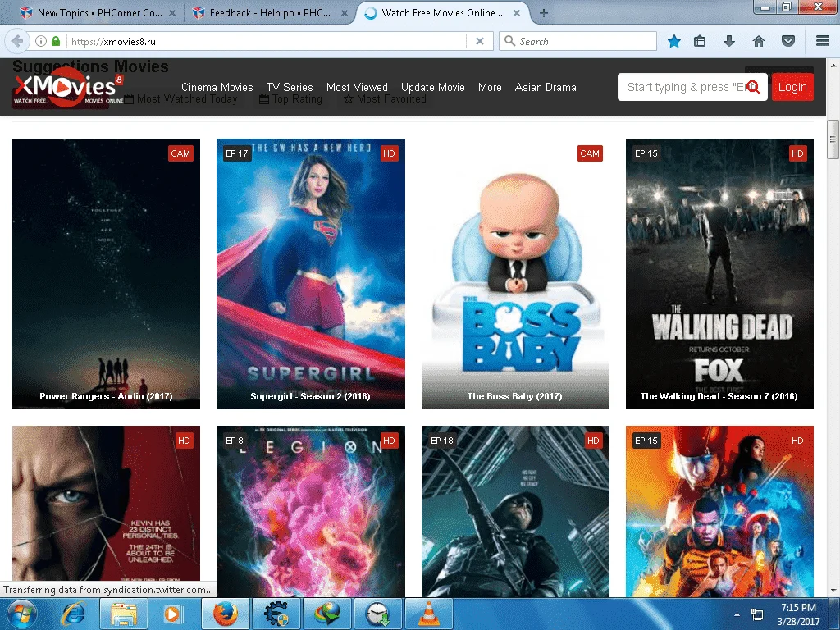Click the page vertical scrollbar thumb

833,139
